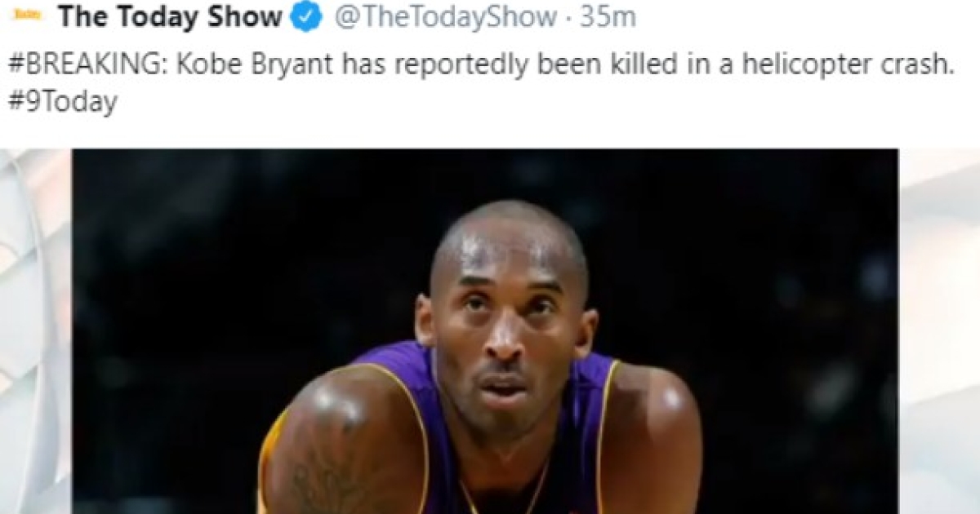
Task: Open The Today Show account name
Action: tap(170, 17)
